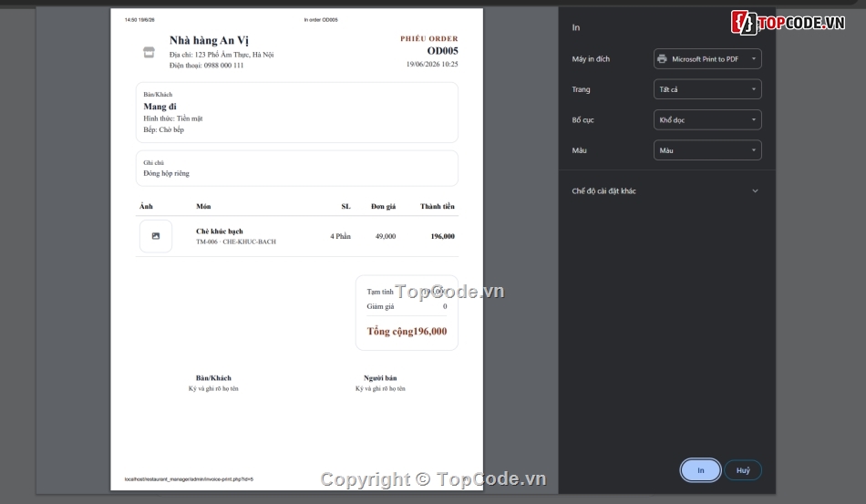Click item code TM-006 · CHE-KHUC-BACH
The image size is (866, 504).
point(236,242)
